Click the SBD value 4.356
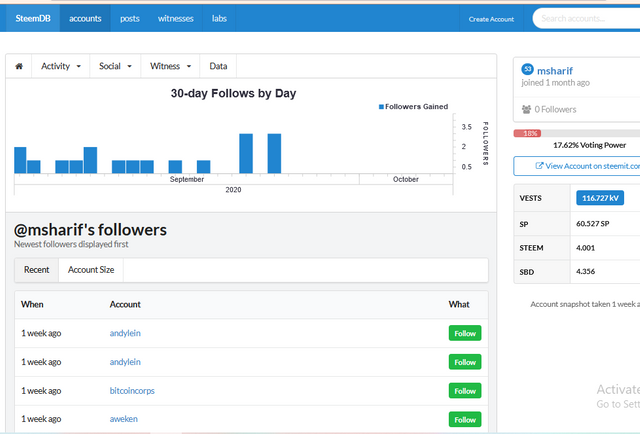Screen dimensions: 640x434 tap(585, 272)
